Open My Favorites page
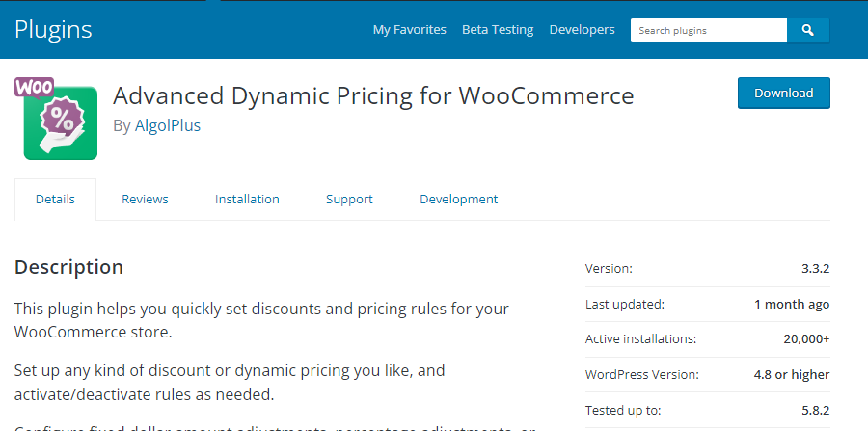This screenshot has height=431, width=868. [x=410, y=29]
